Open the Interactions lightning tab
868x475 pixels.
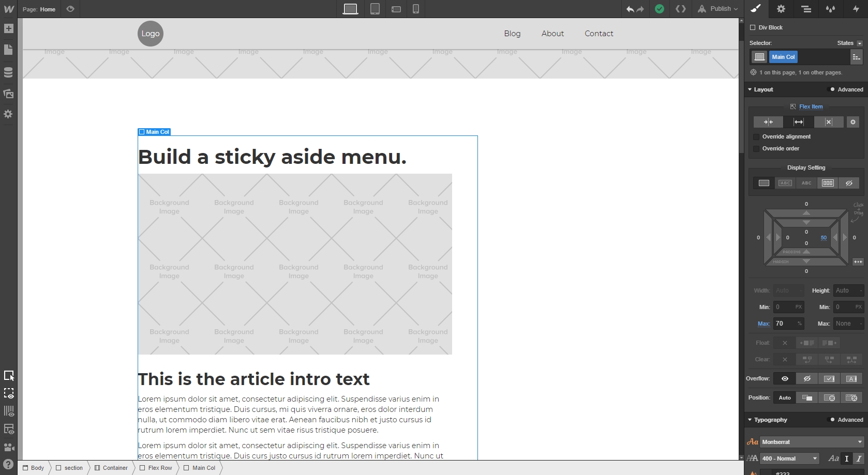856,9
